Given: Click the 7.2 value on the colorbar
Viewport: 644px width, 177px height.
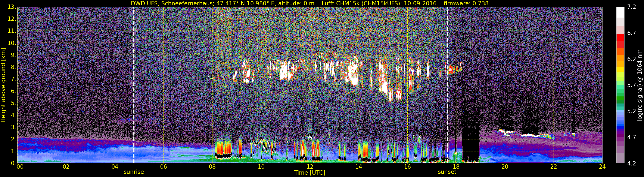Looking at the screenshot, I should [x=632, y=7].
